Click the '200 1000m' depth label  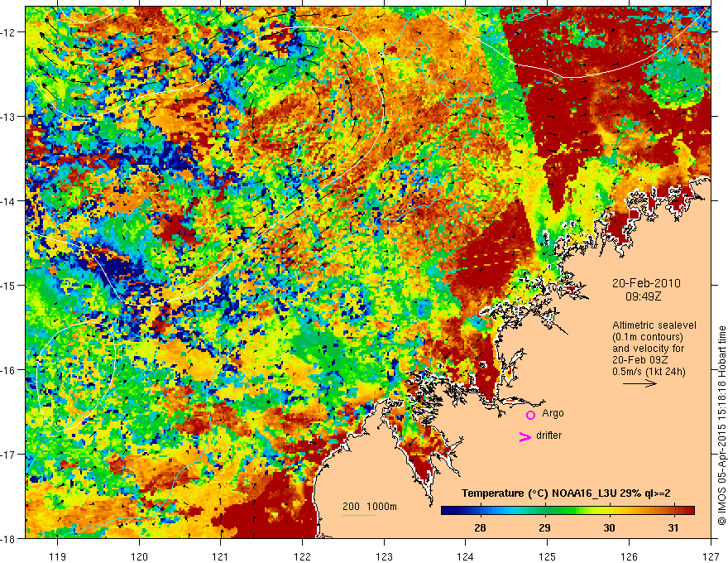click(370, 507)
